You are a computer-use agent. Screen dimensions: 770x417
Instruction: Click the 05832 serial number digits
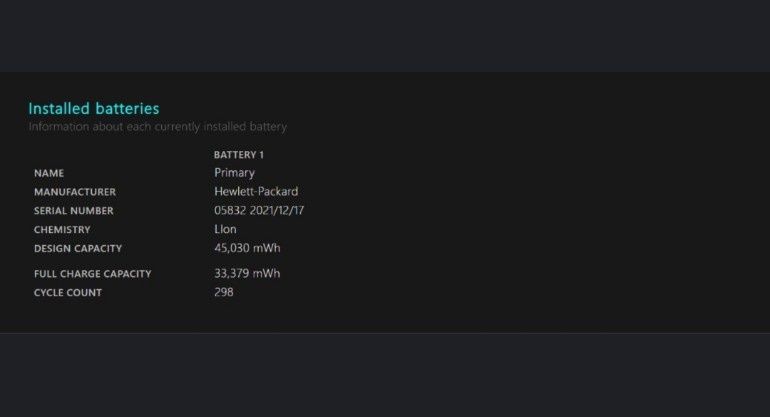coord(230,210)
